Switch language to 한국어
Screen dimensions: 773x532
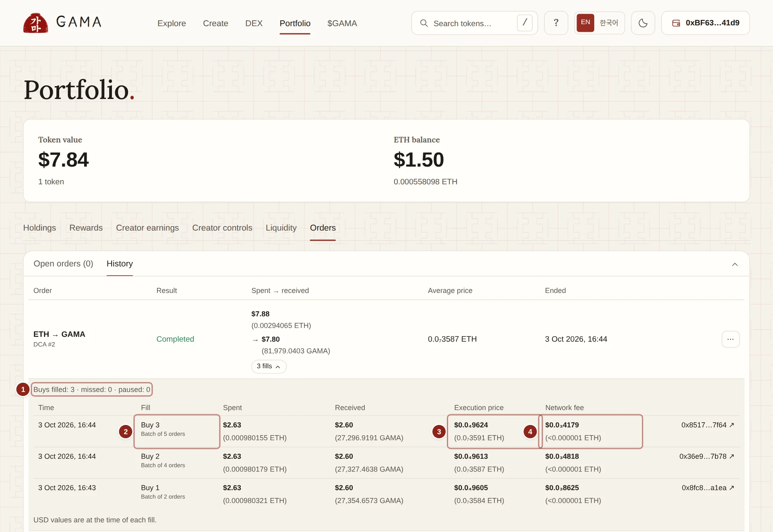point(609,23)
